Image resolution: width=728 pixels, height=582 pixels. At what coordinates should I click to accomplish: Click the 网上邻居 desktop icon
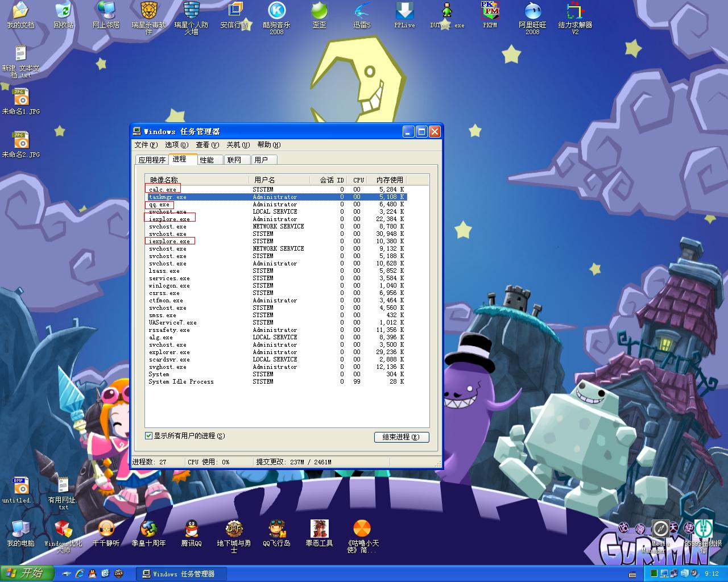pyautogui.click(x=106, y=15)
